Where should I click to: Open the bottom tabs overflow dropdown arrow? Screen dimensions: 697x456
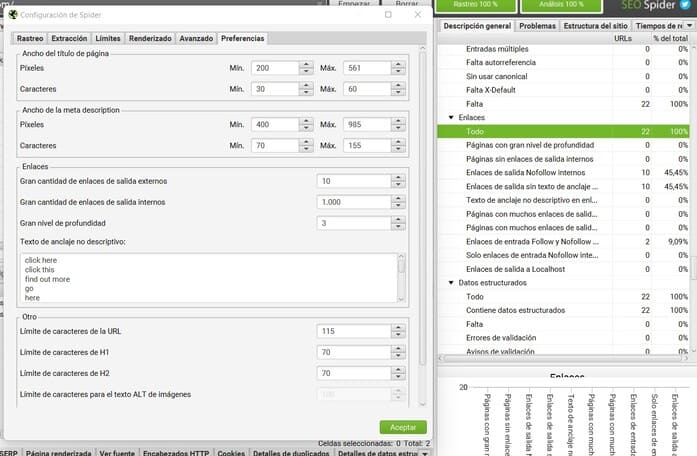click(425, 453)
